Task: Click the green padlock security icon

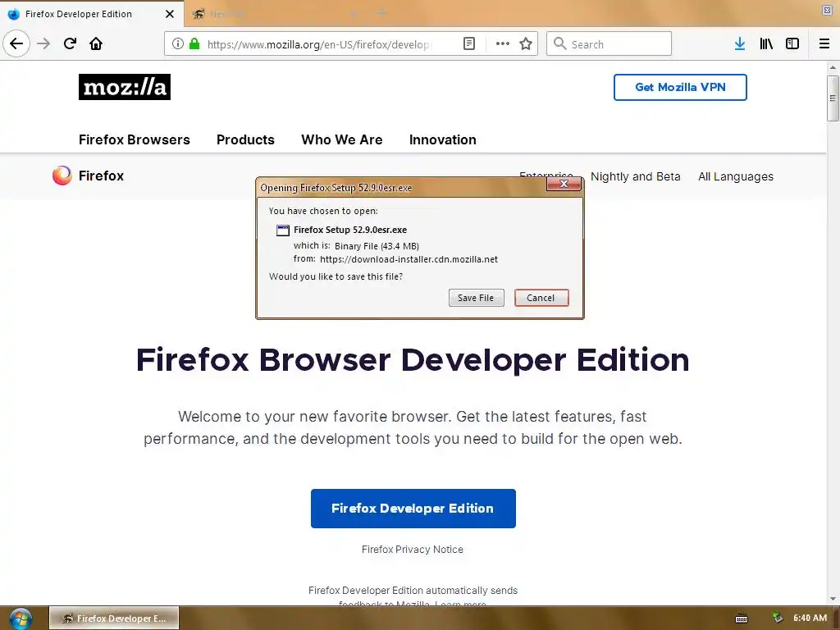Action: [x=194, y=43]
